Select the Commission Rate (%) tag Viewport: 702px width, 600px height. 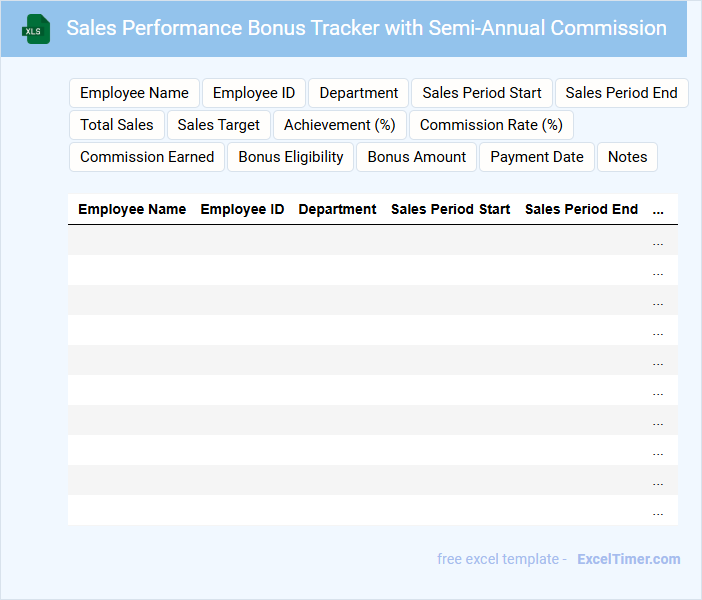click(x=491, y=125)
